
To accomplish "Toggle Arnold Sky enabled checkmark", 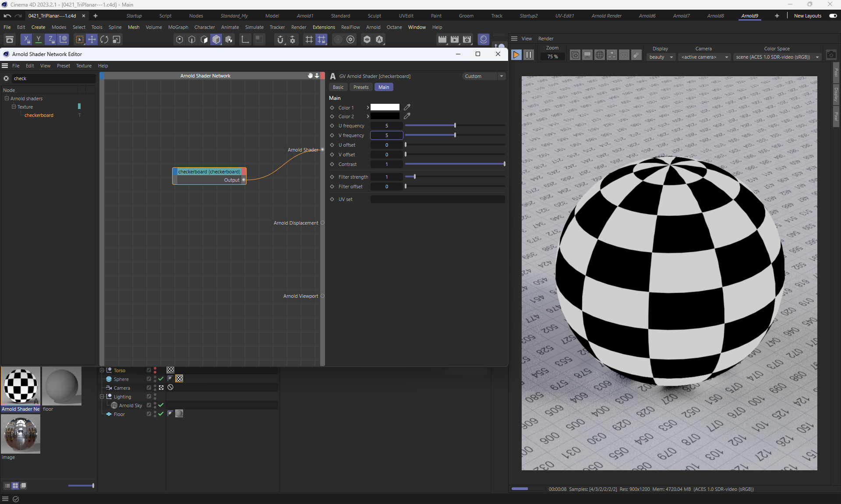I will click(161, 405).
